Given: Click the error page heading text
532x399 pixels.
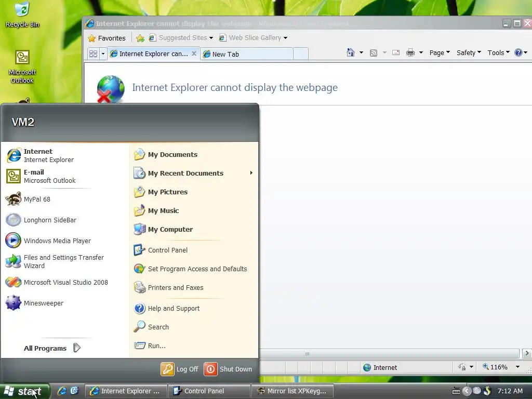Looking at the screenshot, I should 235,87.
